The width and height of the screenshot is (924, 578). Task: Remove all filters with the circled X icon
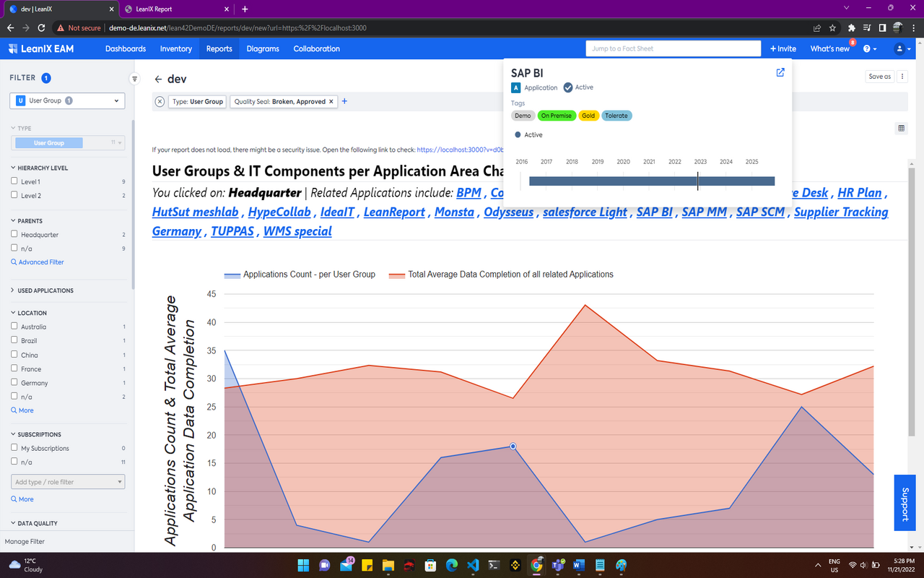[x=160, y=102]
